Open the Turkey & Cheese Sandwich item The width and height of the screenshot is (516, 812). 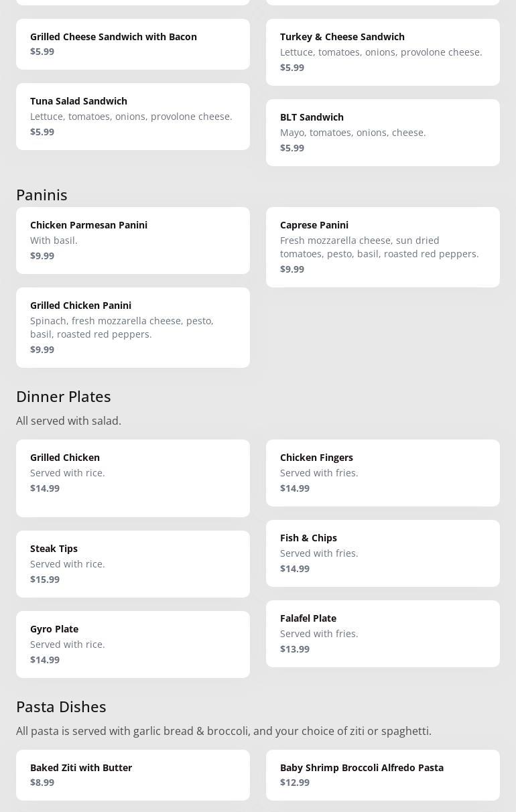383,52
